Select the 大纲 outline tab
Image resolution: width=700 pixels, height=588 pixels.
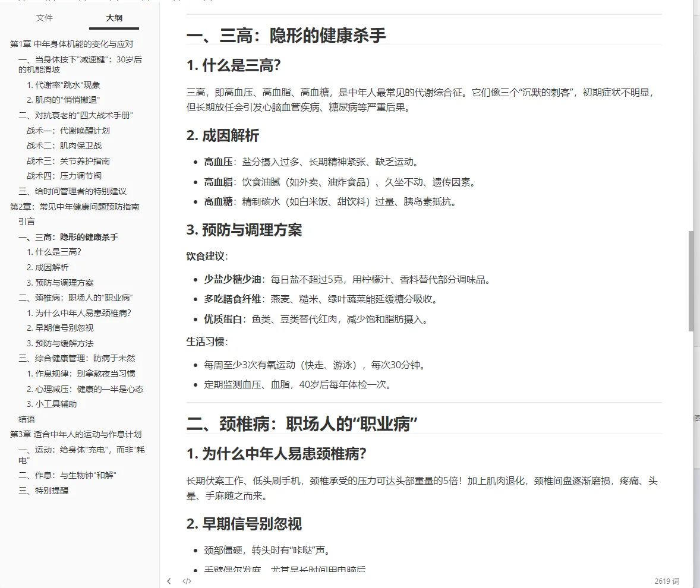(114, 18)
